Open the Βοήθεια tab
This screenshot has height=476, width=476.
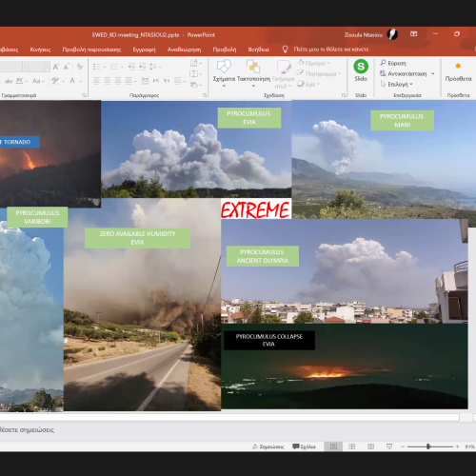(x=258, y=50)
